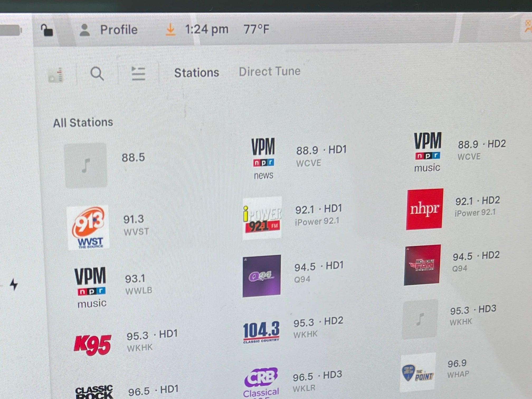532x399 pixels.
Task: Tap 'WKLR' call sign text
Action: click(x=304, y=388)
